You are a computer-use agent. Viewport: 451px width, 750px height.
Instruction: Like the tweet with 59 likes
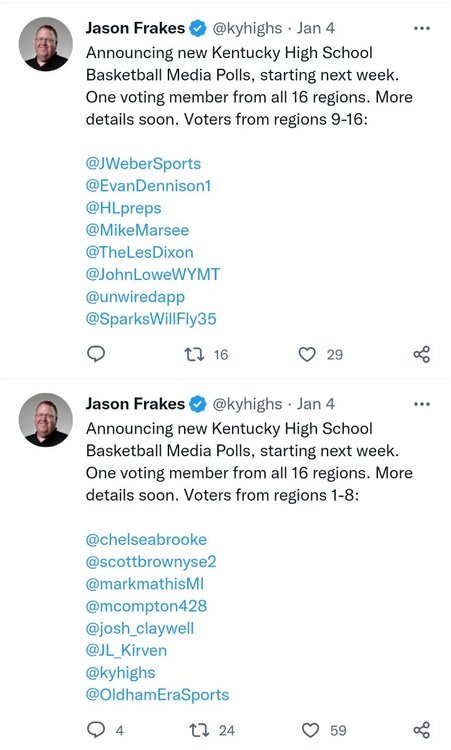(x=310, y=730)
